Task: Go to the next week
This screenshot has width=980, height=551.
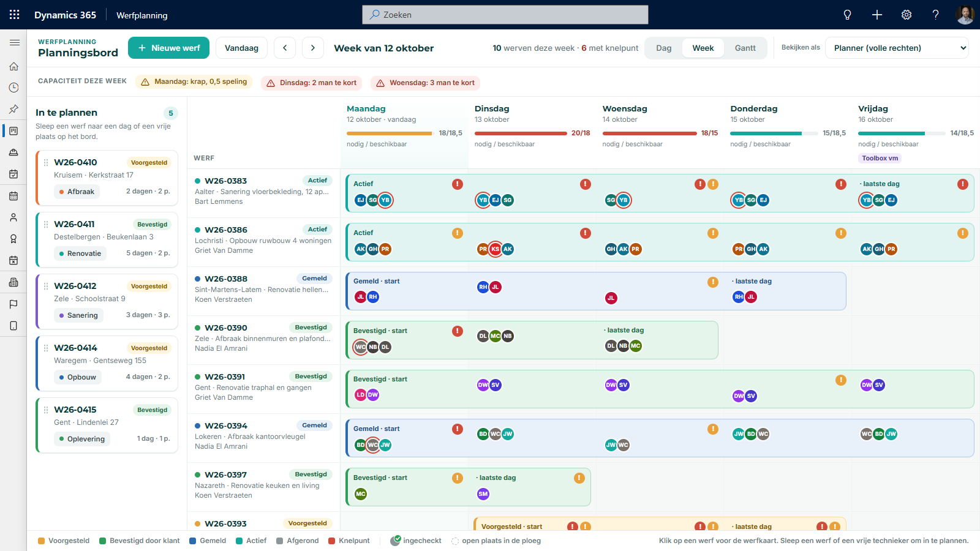Action: click(x=313, y=48)
